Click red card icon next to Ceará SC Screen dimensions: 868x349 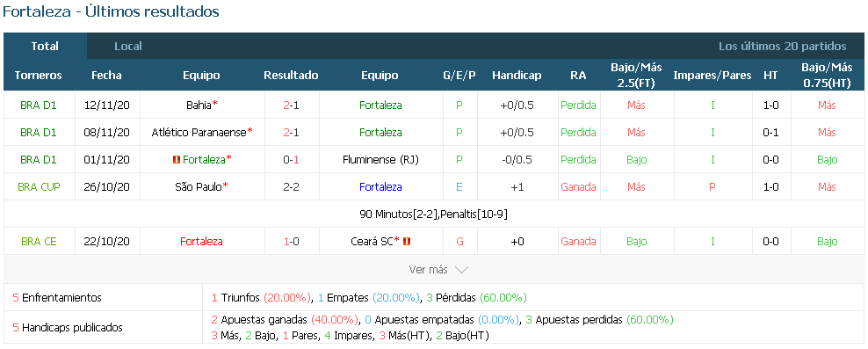coord(407,242)
